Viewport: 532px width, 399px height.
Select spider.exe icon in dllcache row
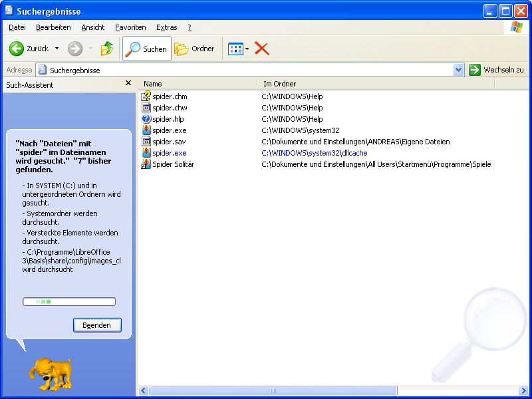[146, 153]
